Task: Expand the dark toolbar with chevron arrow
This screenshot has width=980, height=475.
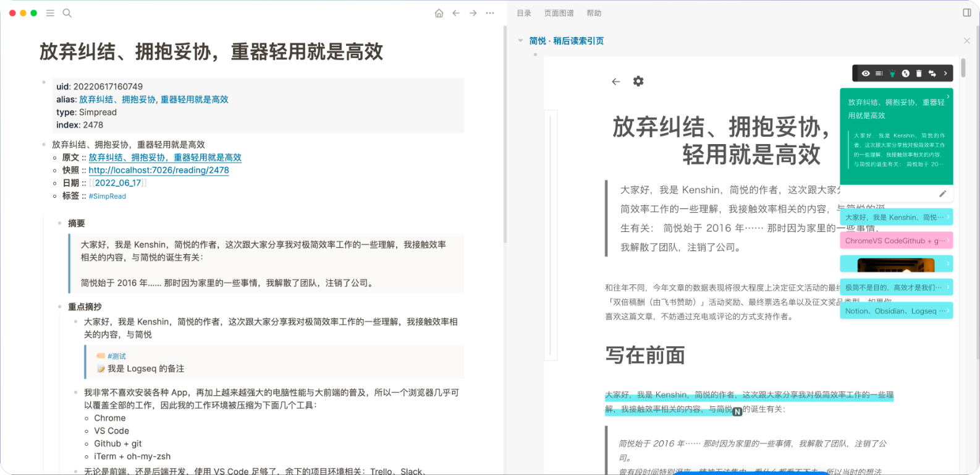Action: (945, 73)
